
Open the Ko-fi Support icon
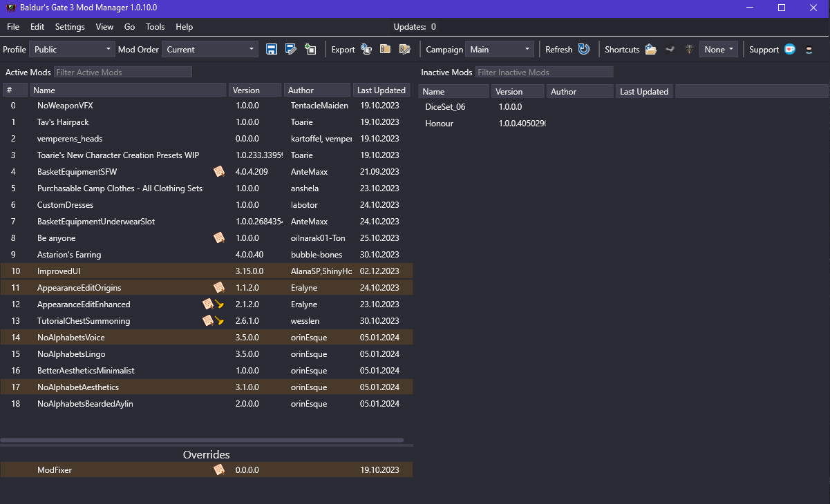click(790, 49)
